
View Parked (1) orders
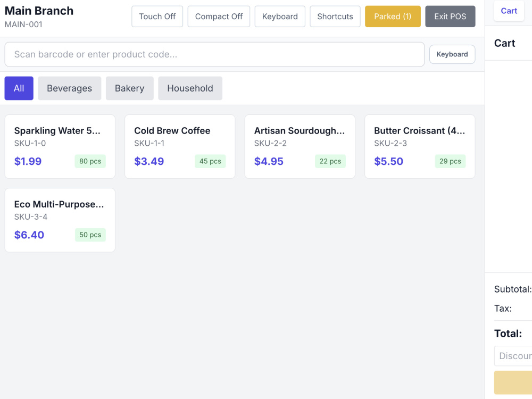pyautogui.click(x=393, y=16)
